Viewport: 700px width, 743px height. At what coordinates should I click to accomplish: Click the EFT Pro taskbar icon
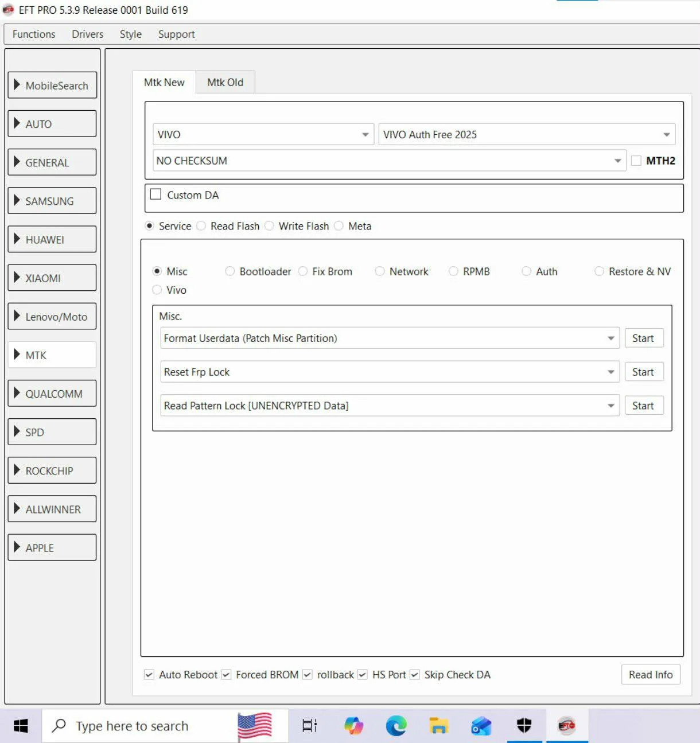[566, 726]
